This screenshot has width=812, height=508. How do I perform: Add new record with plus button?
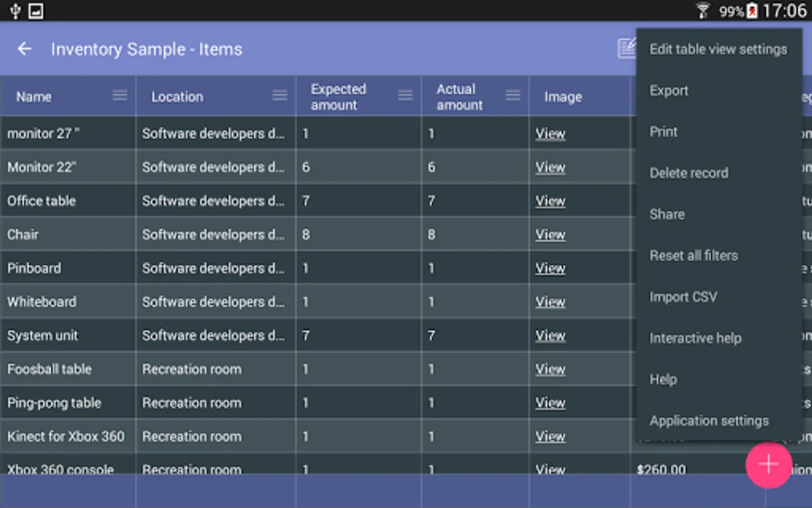click(769, 465)
